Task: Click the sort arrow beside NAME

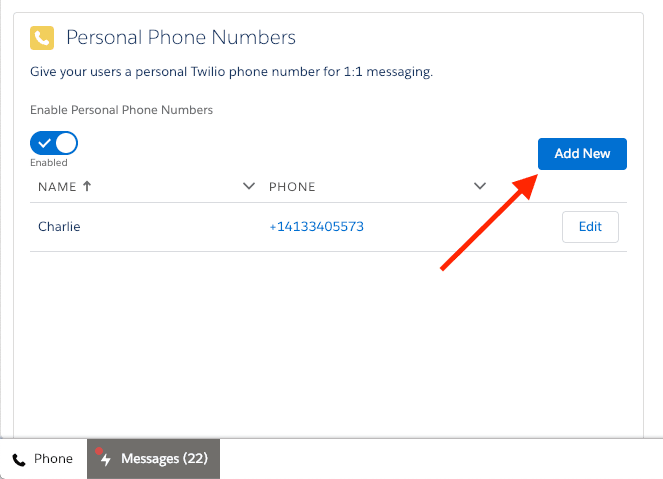Action: [x=86, y=186]
